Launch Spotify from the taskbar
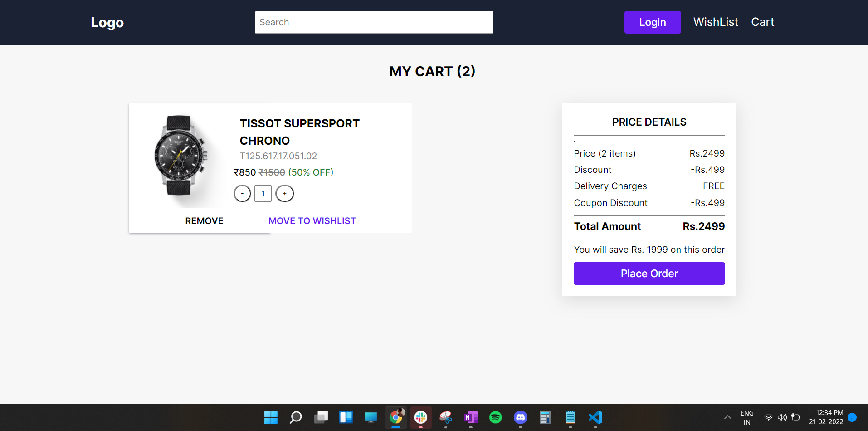 point(495,417)
